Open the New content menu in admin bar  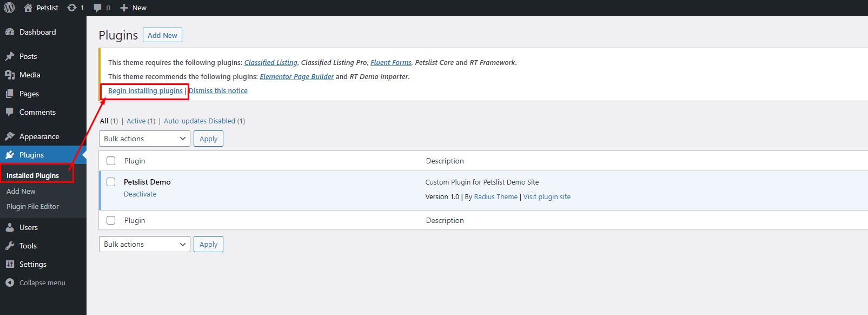pos(133,8)
